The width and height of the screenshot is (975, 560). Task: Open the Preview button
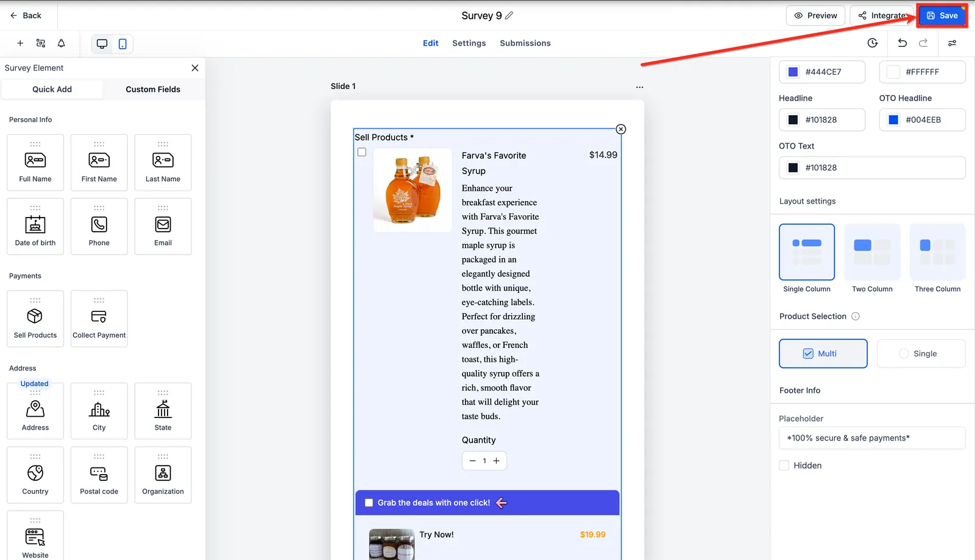point(815,16)
